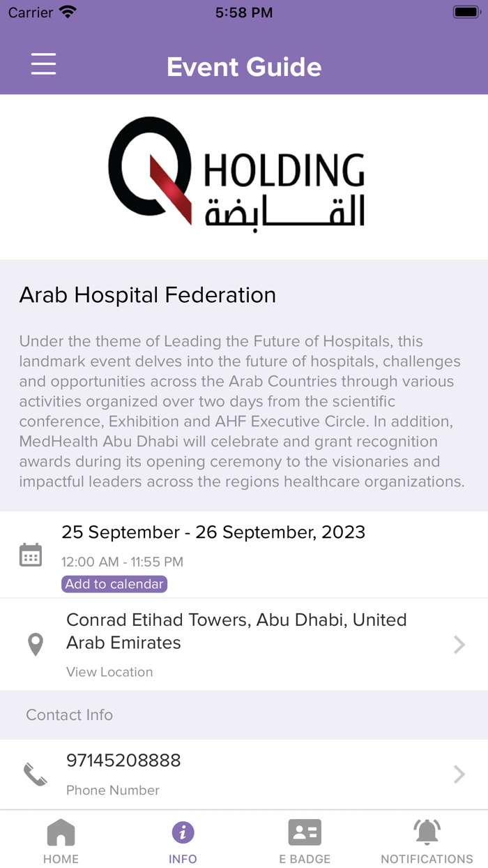The width and height of the screenshot is (488, 868).
Task: Tap the phone handset icon
Action: (36, 774)
